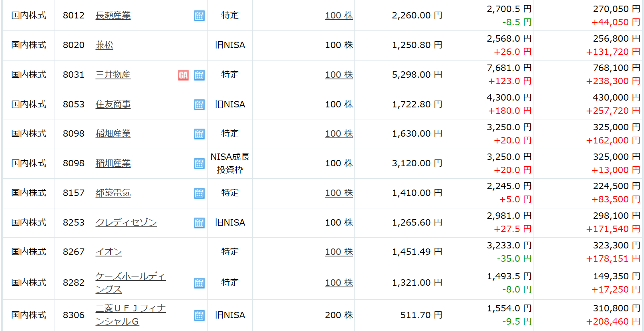Open calendar icon for 三菱UFJフィナンシャルG
644x331 pixels.
pos(199,315)
